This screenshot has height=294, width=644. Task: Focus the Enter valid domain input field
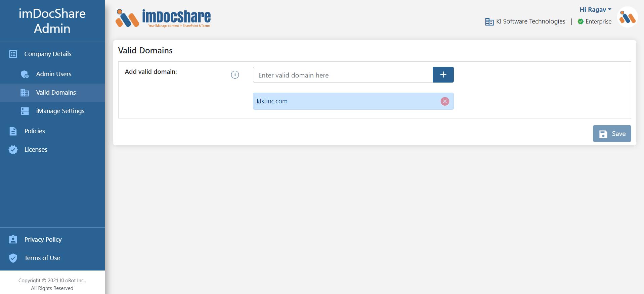click(343, 75)
